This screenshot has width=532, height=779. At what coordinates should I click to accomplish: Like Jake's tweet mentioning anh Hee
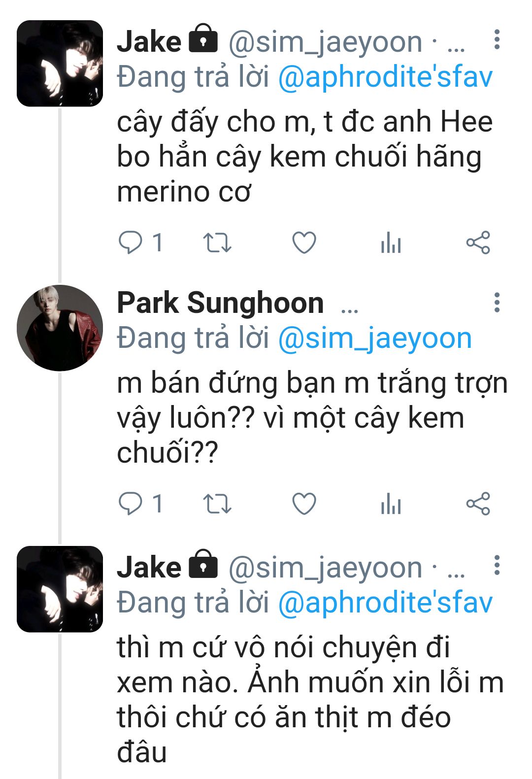304,242
